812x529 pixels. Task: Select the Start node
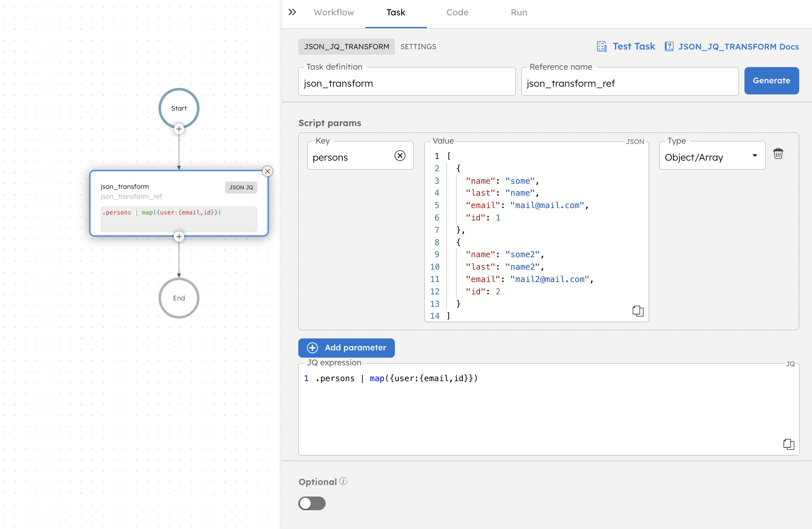coord(179,109)
